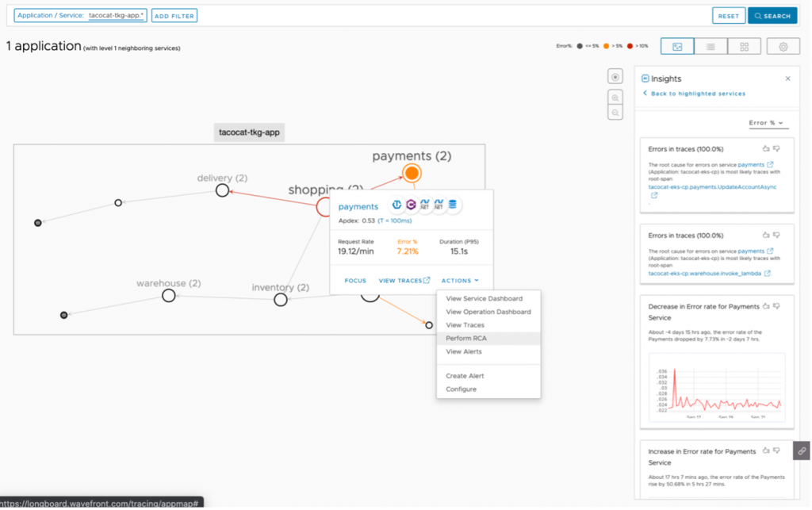Click the recenter map target icon

click(x=615, y=76)
